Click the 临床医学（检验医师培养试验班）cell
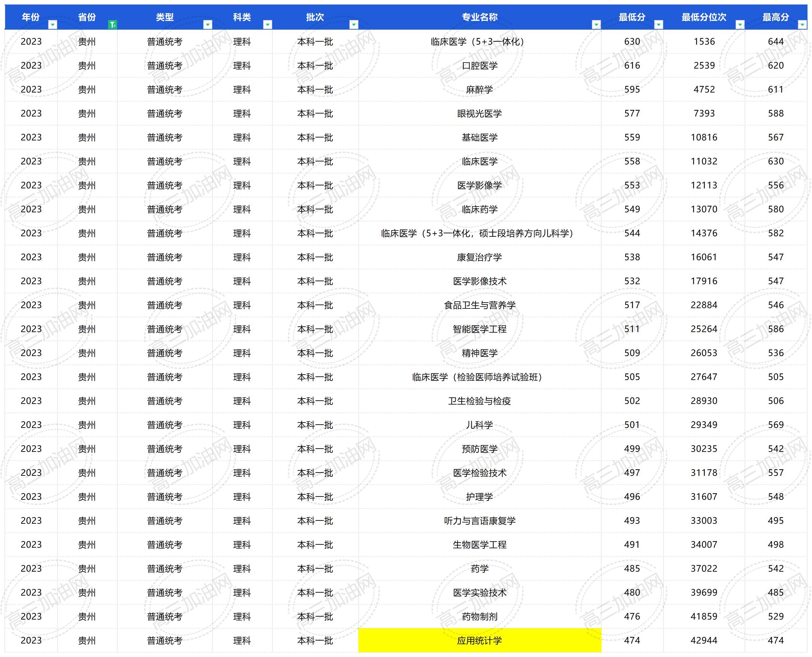This screenshot has height=657, width=812. click(480, 377)
